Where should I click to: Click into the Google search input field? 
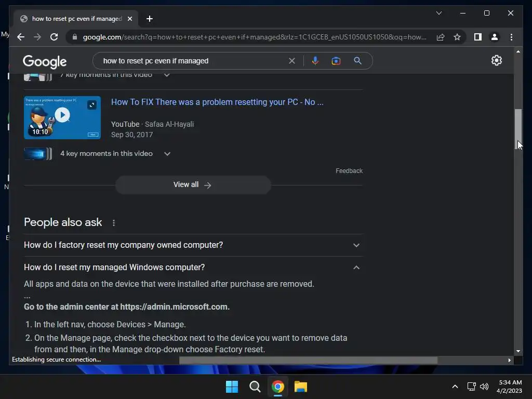[193, 61]
